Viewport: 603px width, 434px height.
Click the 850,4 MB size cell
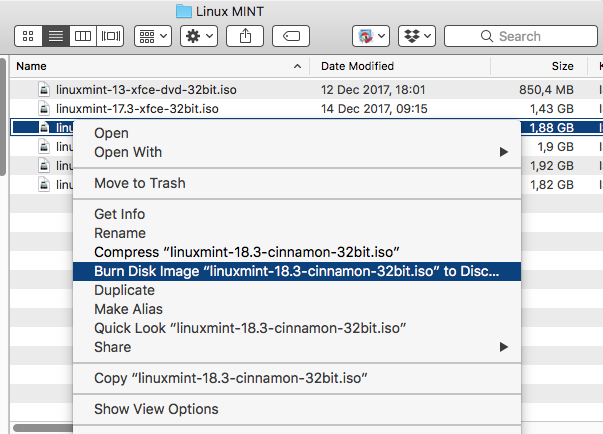[x=546, y=90]
